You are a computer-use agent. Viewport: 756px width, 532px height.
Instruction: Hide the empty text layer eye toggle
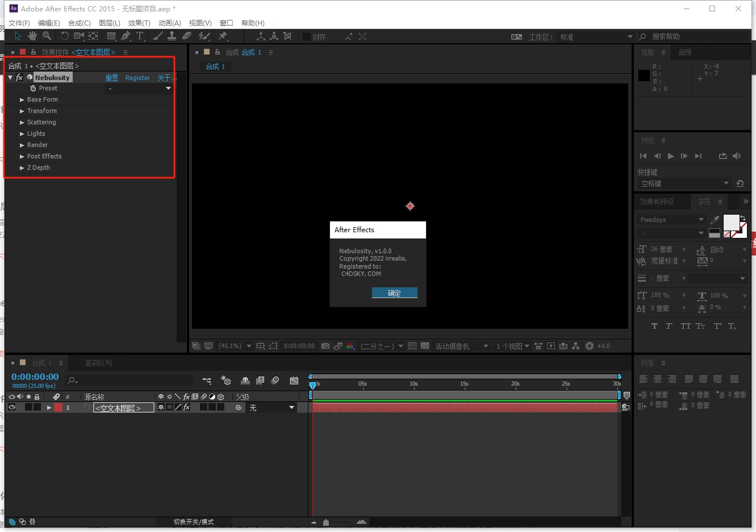(12, 408)
